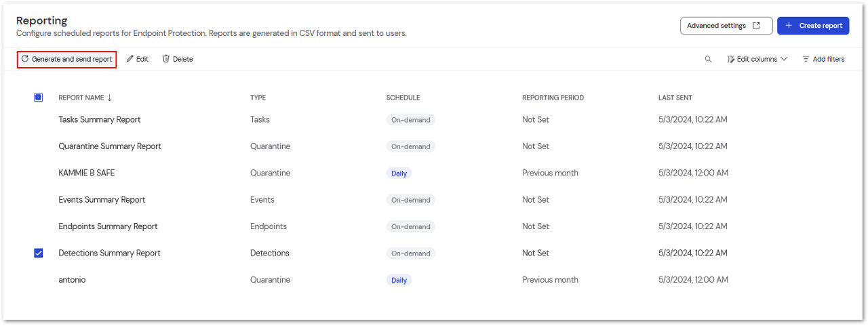
Task: Select Quarantine Summary Report name
Action: 110,146
